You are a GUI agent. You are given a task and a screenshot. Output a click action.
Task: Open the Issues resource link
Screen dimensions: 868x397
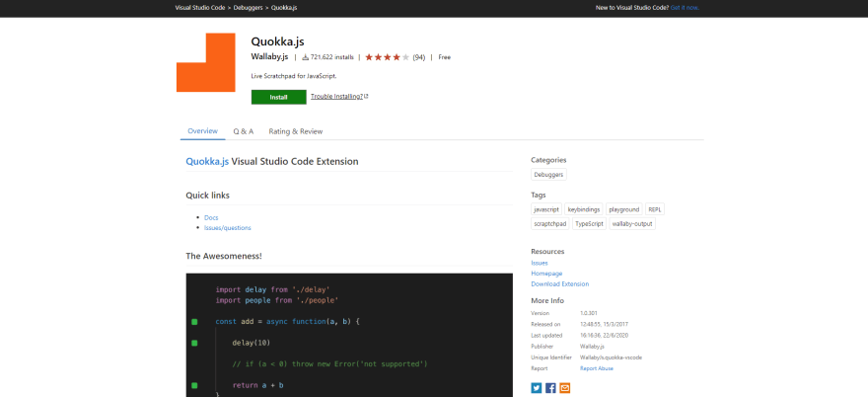point(540,263)
